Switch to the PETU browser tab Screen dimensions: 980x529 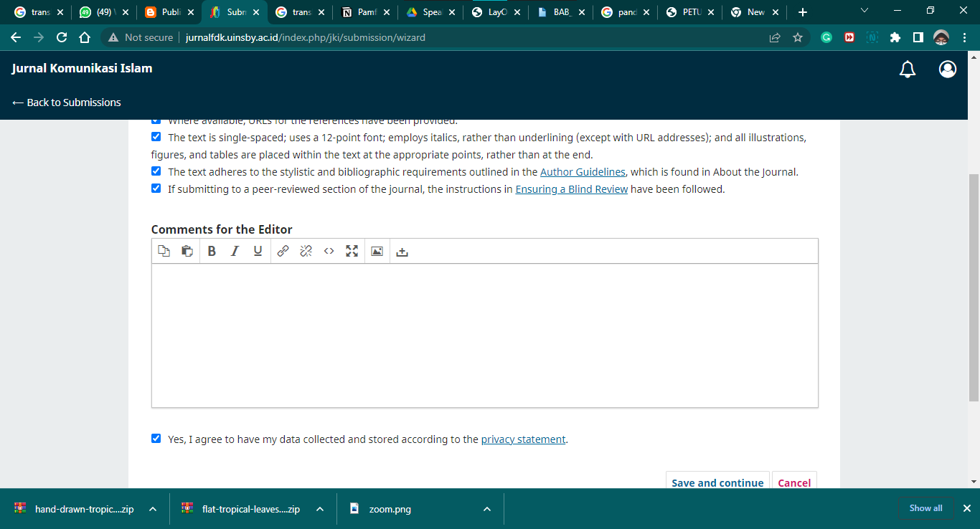(687, 12)
